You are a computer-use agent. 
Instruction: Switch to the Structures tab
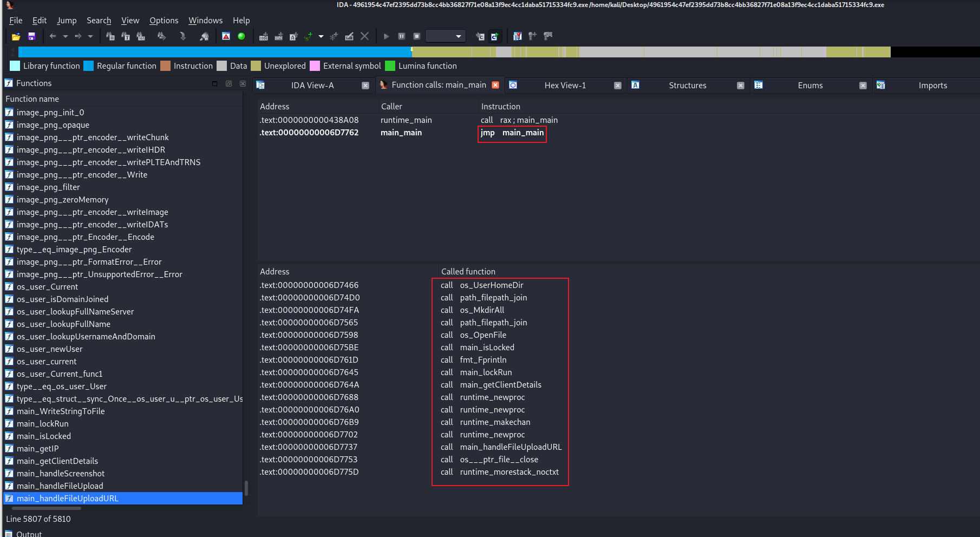tap(687, 86)
